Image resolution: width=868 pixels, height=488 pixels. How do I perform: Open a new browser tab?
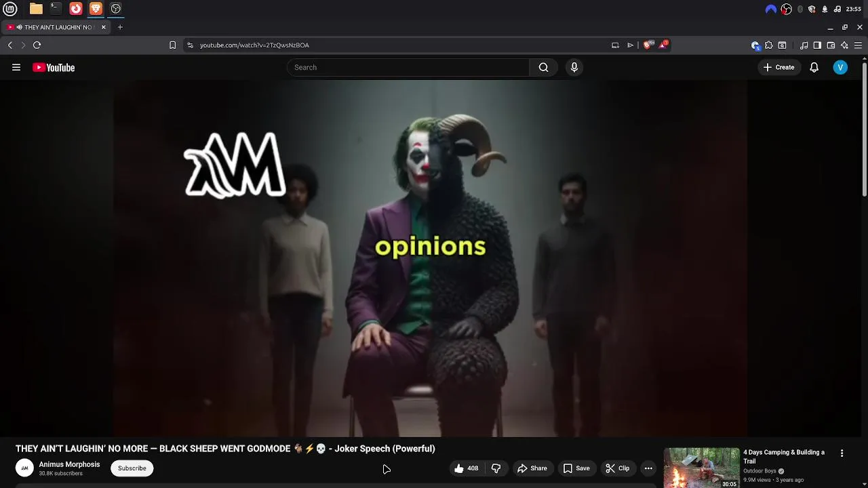(120, 27)
